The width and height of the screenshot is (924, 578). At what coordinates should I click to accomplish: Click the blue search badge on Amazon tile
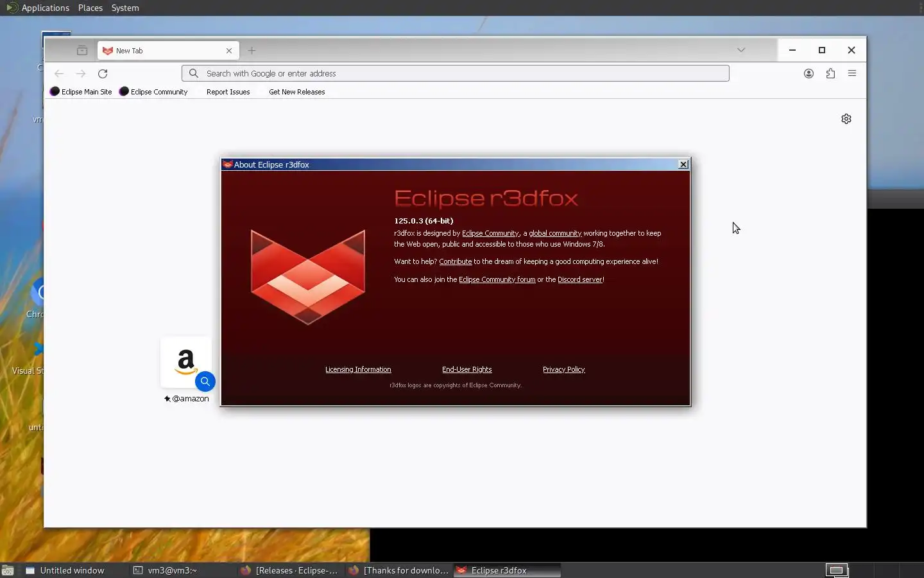click(205, 381)
